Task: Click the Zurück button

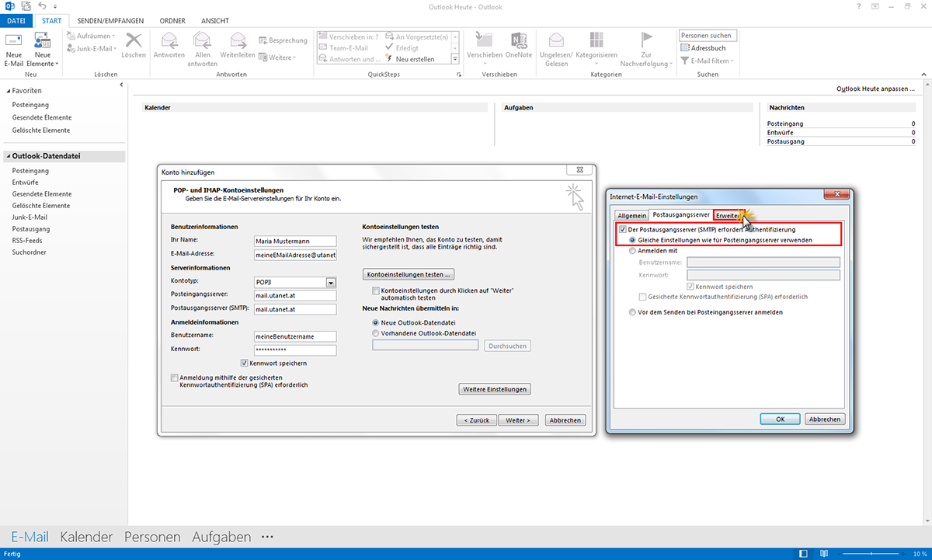Action: [476, 420]
